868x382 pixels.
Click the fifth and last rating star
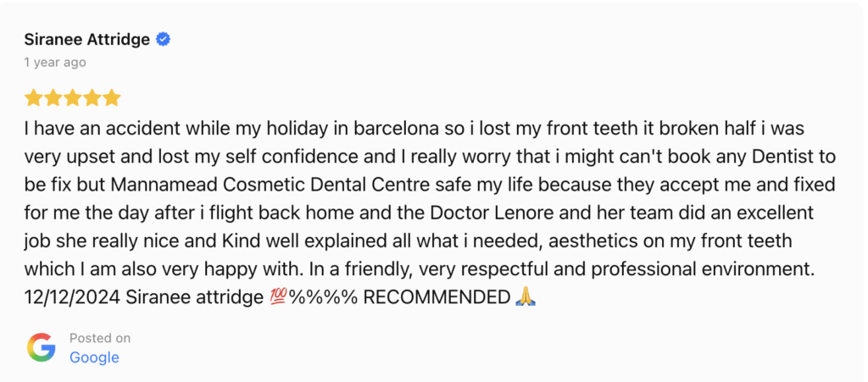pyautogui.click(x=111, y=98)
